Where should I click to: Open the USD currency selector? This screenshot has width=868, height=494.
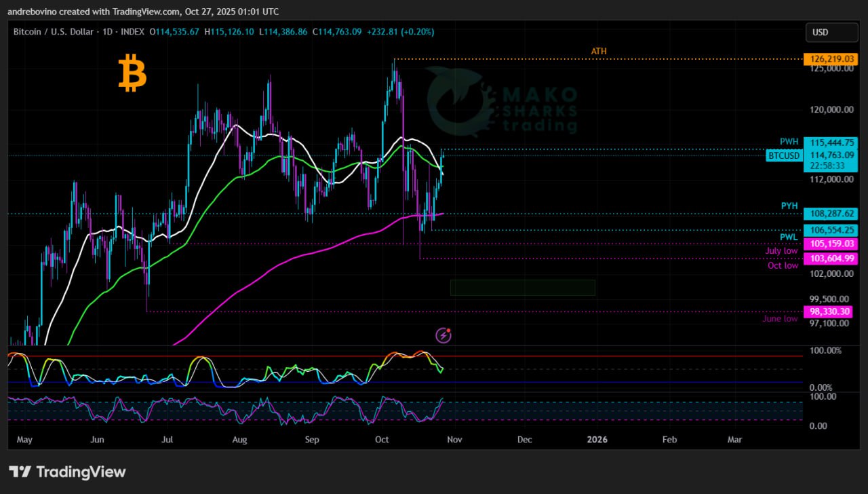pyautogui.click(x=830, y=32)
